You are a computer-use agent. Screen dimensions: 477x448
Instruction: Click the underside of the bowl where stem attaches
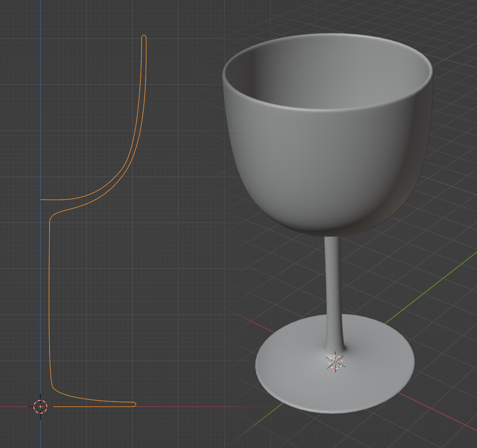click(332, 232)
